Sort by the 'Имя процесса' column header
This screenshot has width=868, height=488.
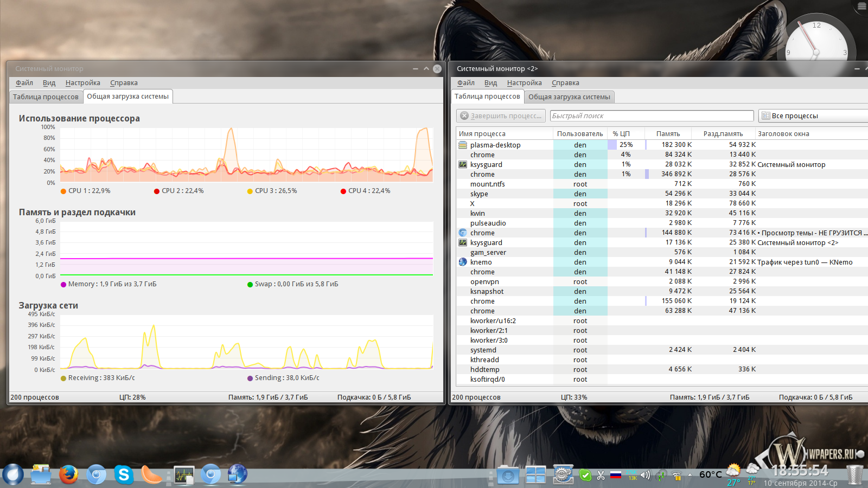[505, 133]
